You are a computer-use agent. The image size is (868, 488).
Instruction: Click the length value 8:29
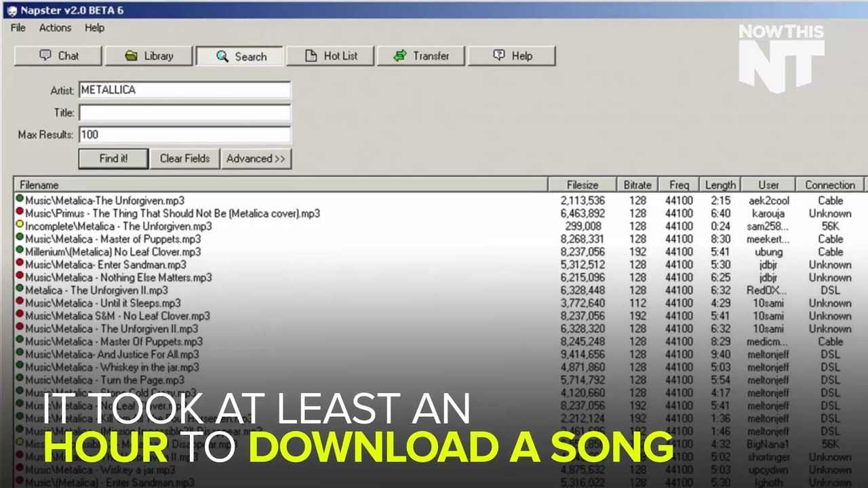coord(720,342)
